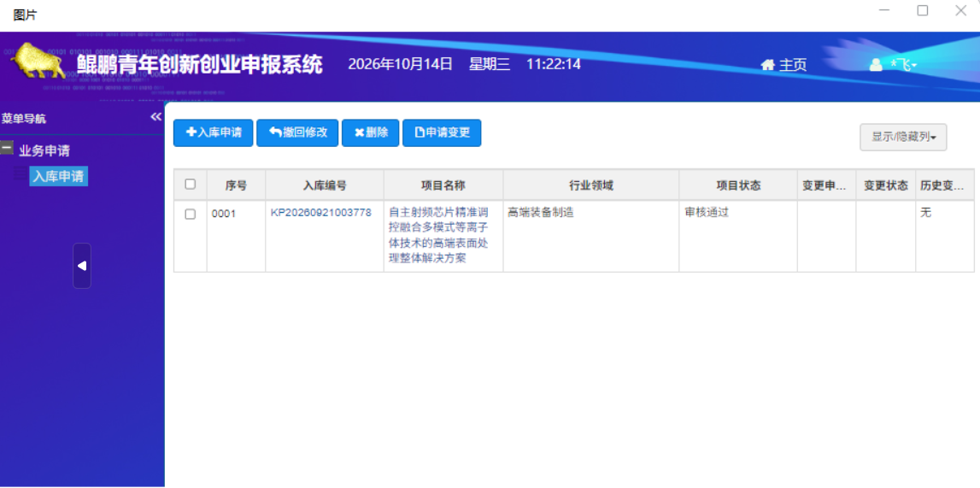This screenshot has height=488, width=980.
Task: Open the 显示/隐藏列 dropdown
Action: [903, 137]
